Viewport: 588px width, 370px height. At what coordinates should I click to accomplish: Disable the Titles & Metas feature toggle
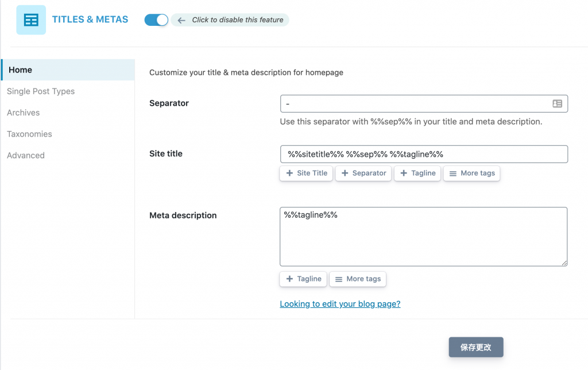(x=156, y=20)
